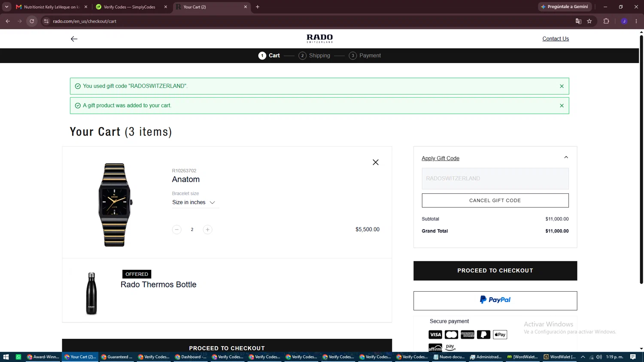Open the Chrome profile J avatar
Viewport: 644px width, 362px height.
[x=624, y=21]
